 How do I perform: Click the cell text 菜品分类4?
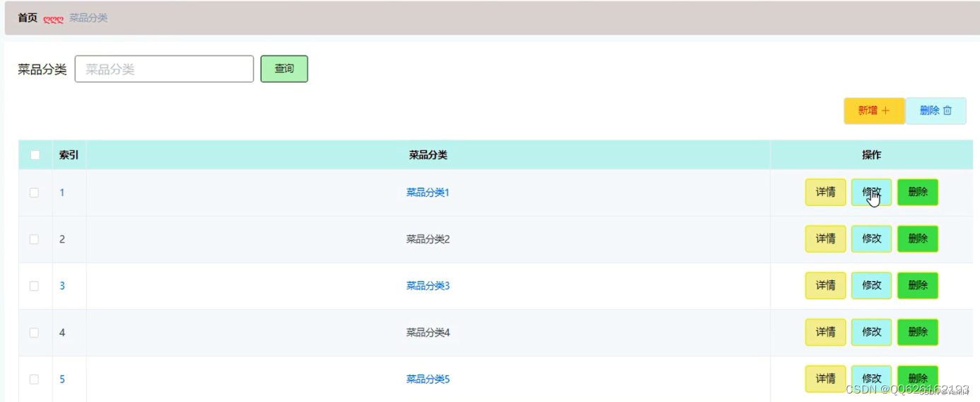tap(428, 333)
